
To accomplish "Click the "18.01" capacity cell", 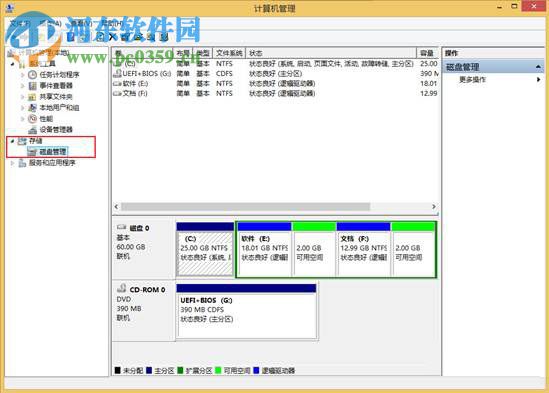I will (429, 84).
